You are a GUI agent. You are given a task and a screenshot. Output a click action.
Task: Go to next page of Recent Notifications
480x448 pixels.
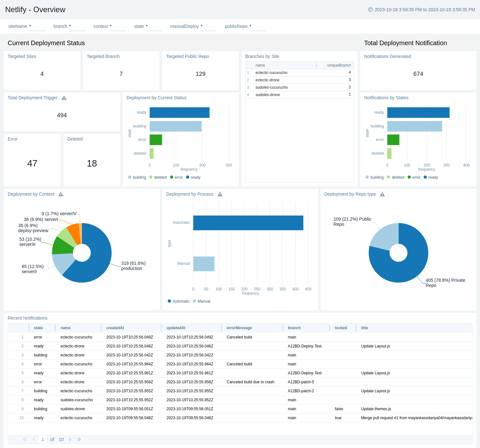70,439
